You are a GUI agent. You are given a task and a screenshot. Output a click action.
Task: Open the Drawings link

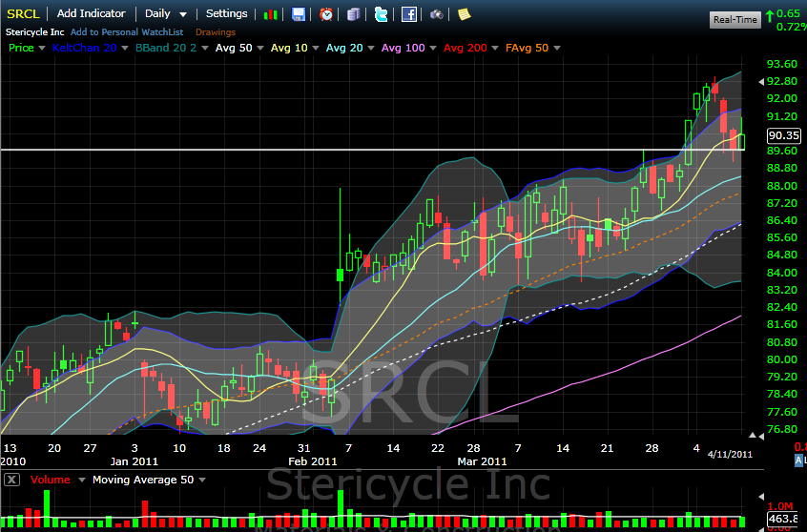[216, 31]
